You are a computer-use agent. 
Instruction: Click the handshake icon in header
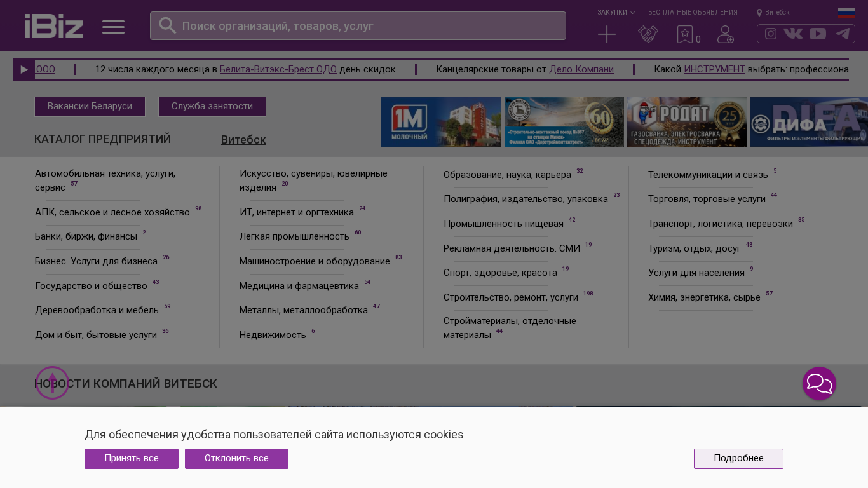pos(648,34)
